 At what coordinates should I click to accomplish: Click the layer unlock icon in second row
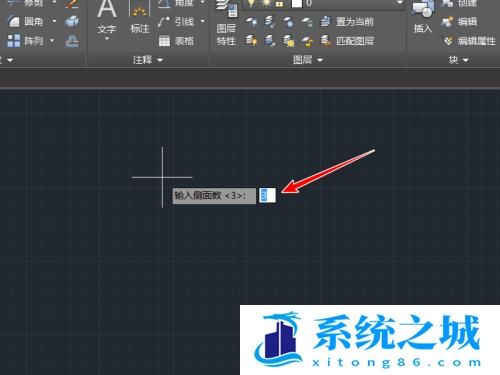tap(307, 41)
